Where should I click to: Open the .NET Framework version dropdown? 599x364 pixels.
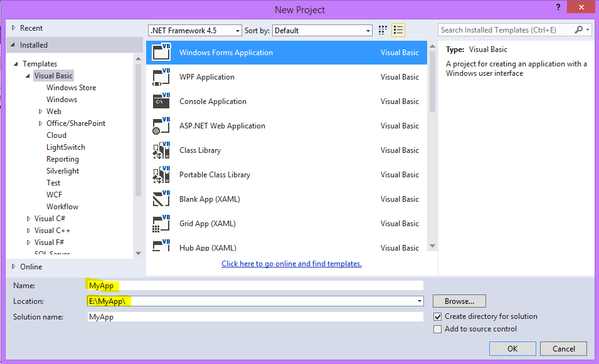point(195,31)
